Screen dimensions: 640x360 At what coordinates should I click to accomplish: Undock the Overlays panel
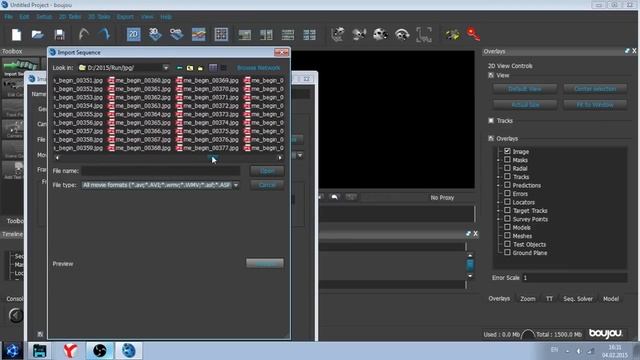click(627, 51)
